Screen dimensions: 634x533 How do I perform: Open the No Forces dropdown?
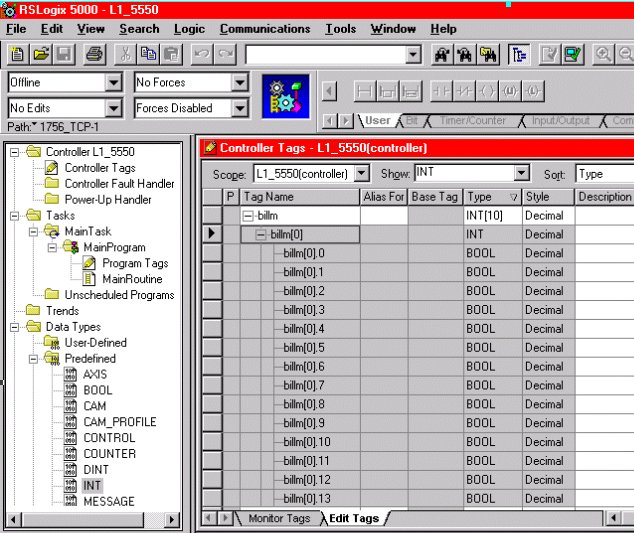[x=240, y=82]
